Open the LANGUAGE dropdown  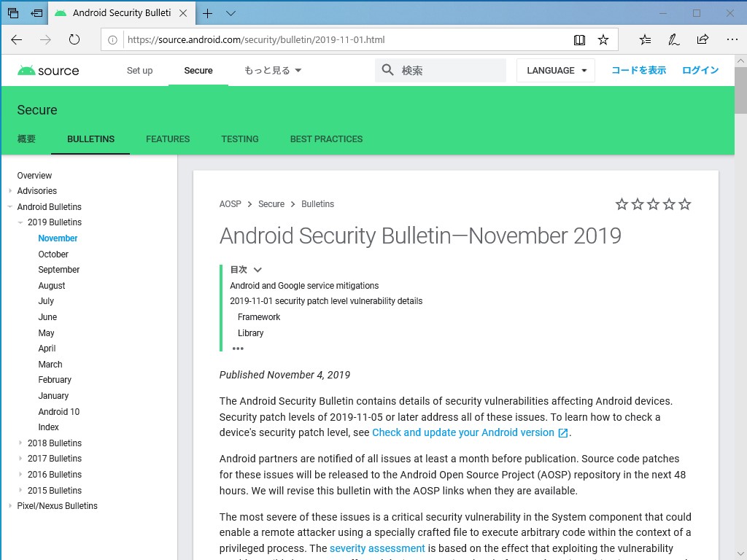[x=555, y=71]
